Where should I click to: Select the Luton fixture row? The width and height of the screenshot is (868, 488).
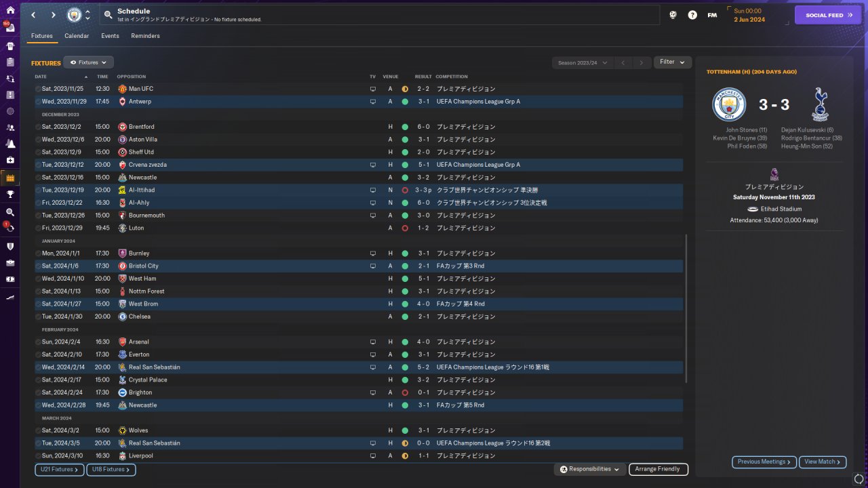[x=359, y=228]
